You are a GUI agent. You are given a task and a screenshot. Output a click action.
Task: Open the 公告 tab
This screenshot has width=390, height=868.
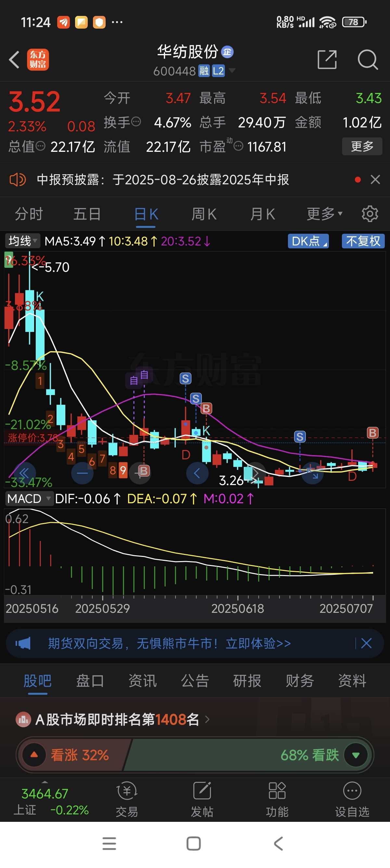[x=195, y=681]
